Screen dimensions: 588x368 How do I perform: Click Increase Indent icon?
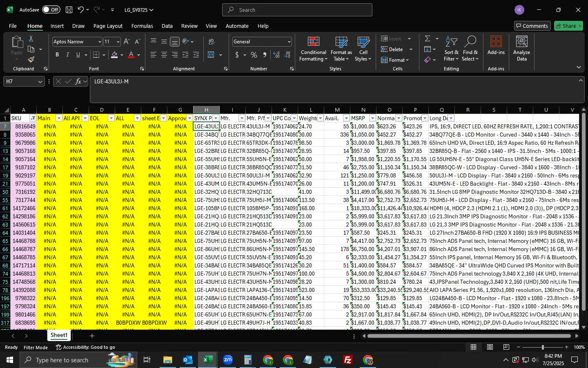[196, 55]
